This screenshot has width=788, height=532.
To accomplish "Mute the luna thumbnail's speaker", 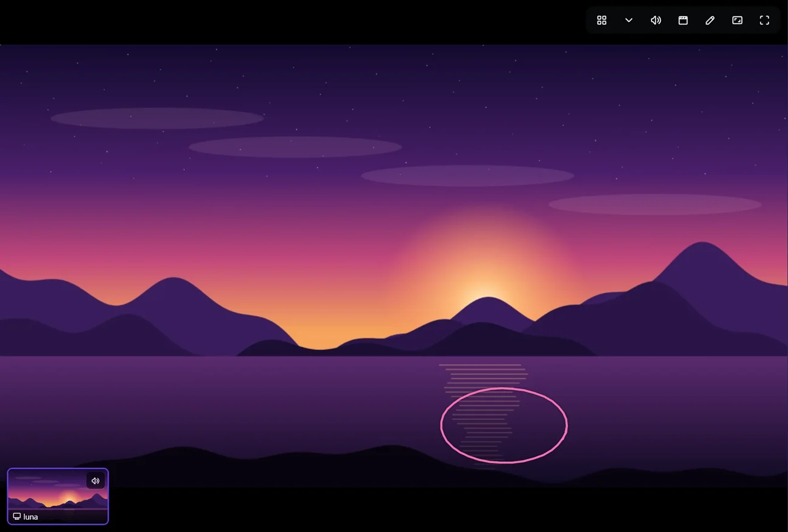I will 95,481.
